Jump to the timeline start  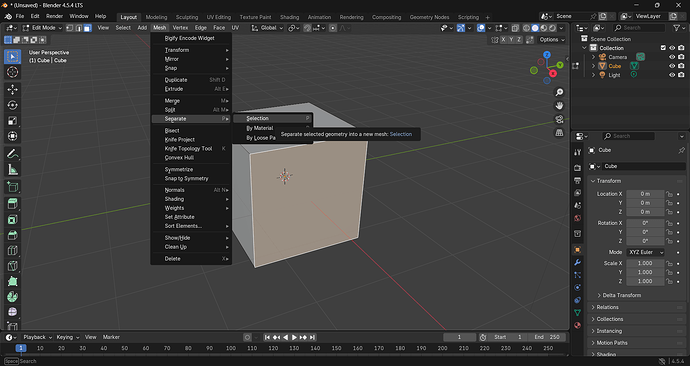point(267,337)
